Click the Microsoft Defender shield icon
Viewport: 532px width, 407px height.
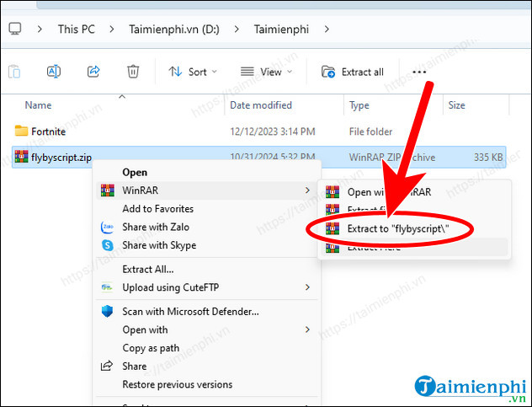click(107, 311)
